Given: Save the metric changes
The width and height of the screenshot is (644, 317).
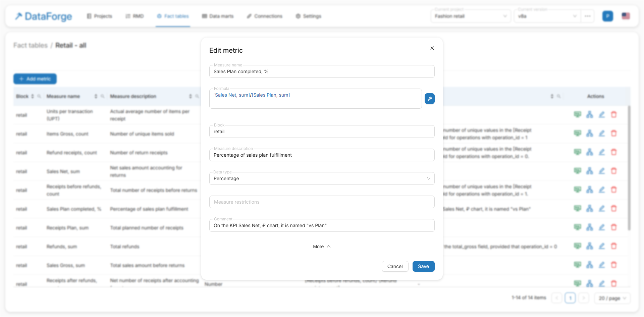Looking at the screenshot, I should point(423,266).
